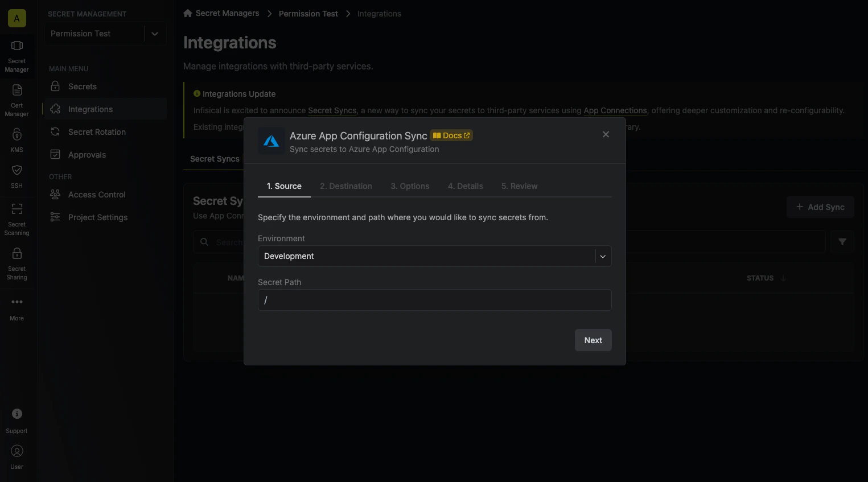Select the Secret Syncs tab
868x482 pixels.
pos(215,159)
